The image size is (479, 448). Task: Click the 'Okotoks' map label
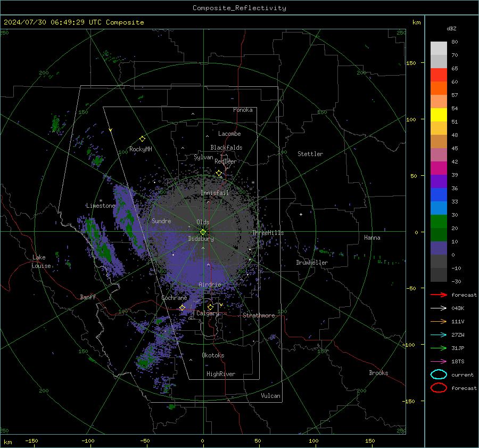tap(213, 355)
